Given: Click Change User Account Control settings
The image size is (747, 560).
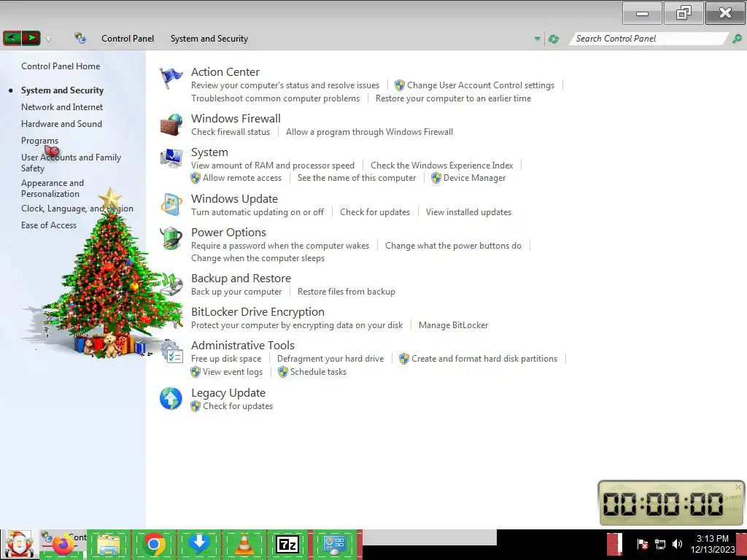Looking at the screenshot, I should coord(481,85).
